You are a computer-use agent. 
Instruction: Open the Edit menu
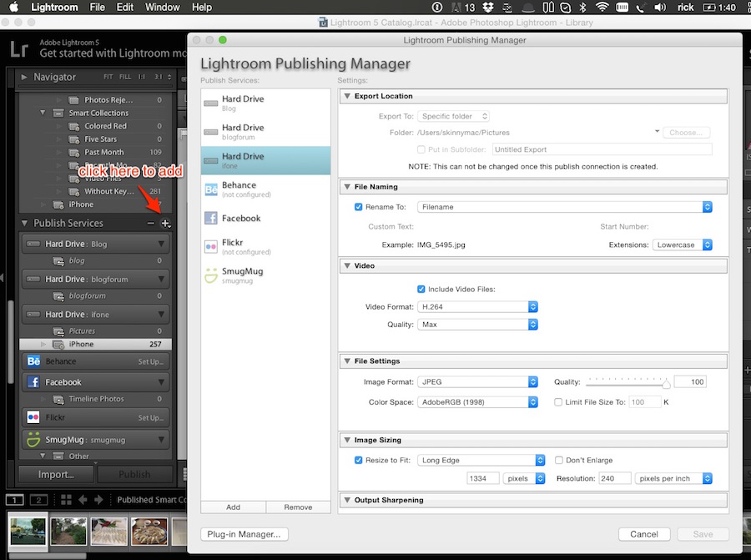(x=125, y=8)
